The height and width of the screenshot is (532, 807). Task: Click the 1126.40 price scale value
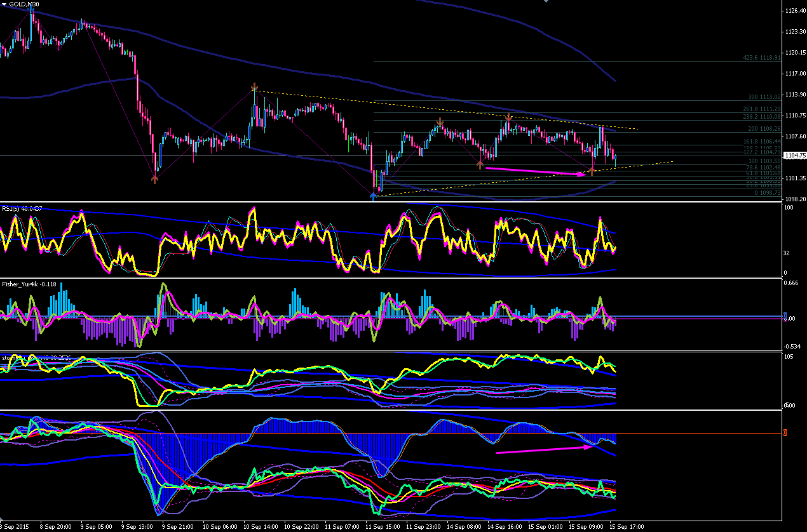pos(796,11)
